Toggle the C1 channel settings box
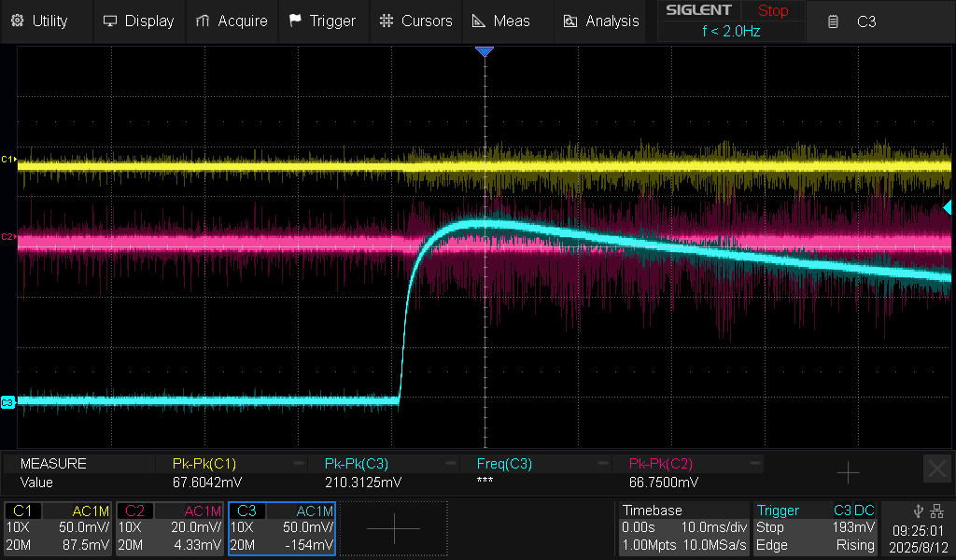 58,528
